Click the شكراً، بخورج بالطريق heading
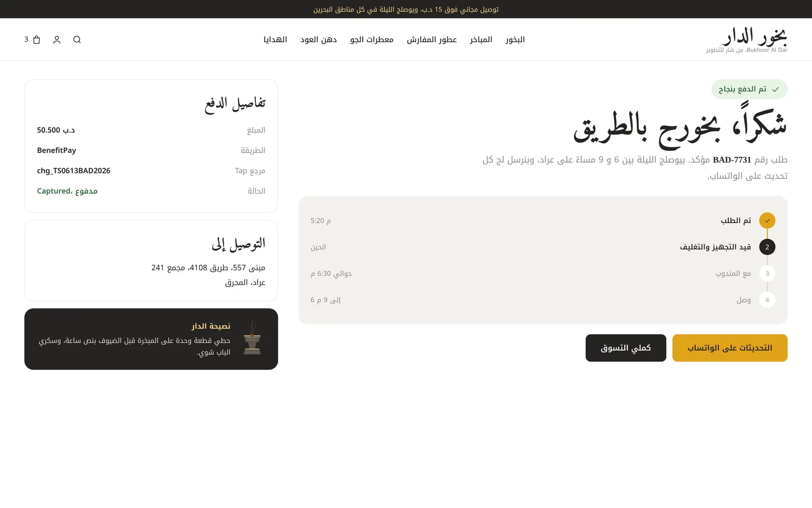Viewport: 812px width, 508px height. pyautogui.click(x=680, y=126)
